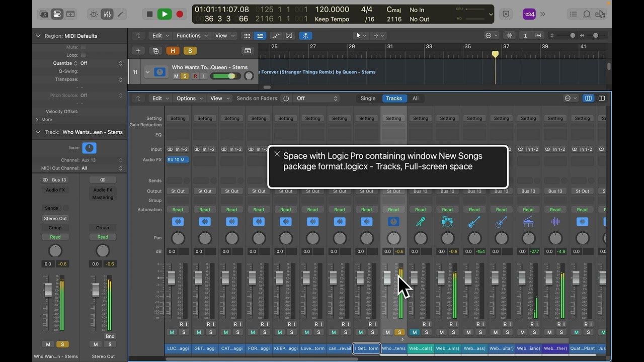This screenshot has width=644, height=362.
Task: Select the bass guitar channel icon
Action: [x=474, y=221]
